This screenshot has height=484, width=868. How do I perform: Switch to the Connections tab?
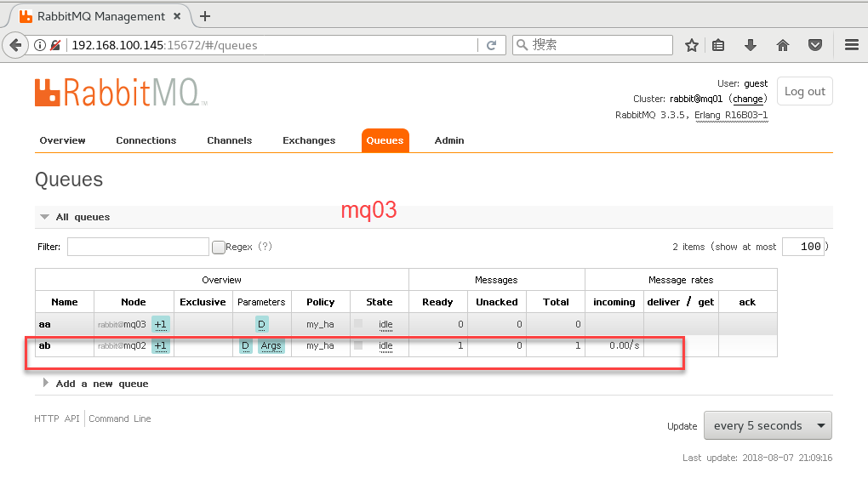146,140
